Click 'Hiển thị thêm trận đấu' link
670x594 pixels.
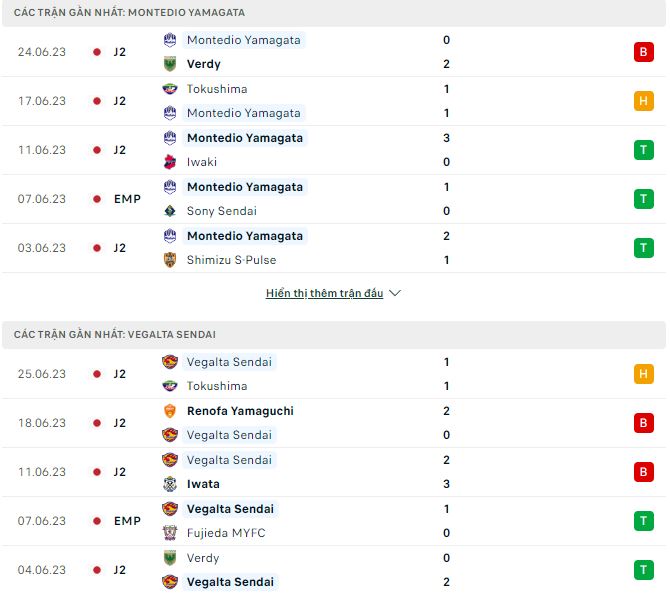(x=324, y=294)
